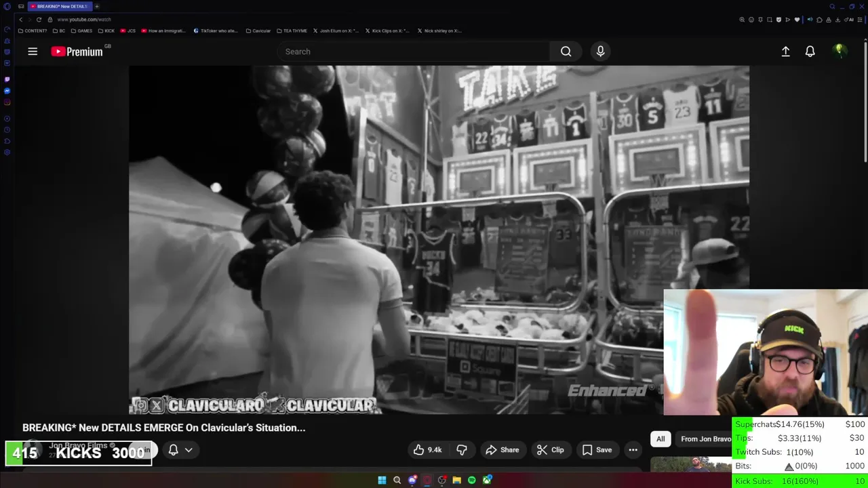This screenshot has height=488, width=868.
Task: Activate voice search microphone
Action: (x=600, y=52)
